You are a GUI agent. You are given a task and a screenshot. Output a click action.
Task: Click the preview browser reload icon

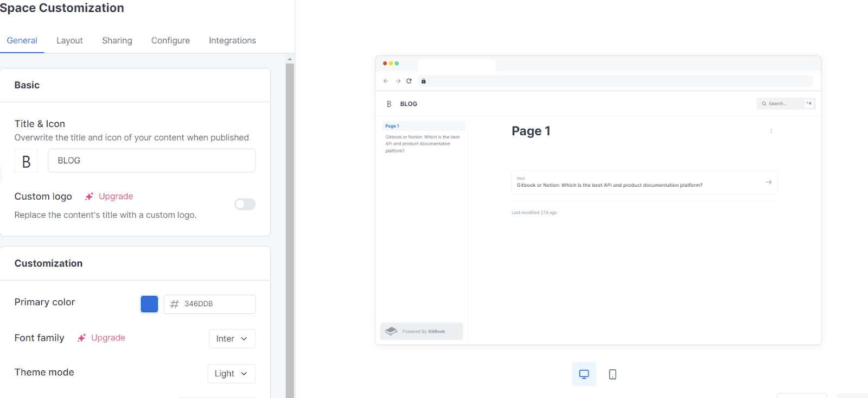pos(409,81)
